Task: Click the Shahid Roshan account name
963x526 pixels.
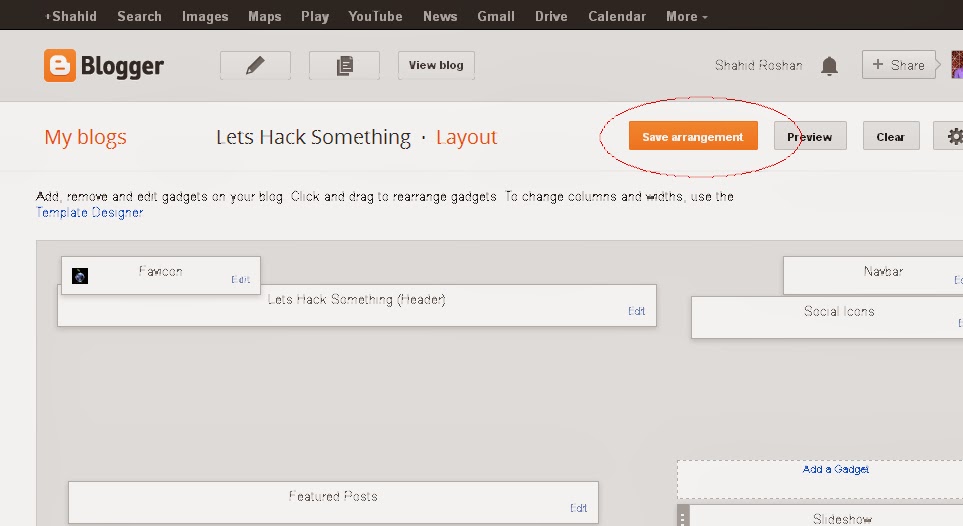Action: coord(758,65)
